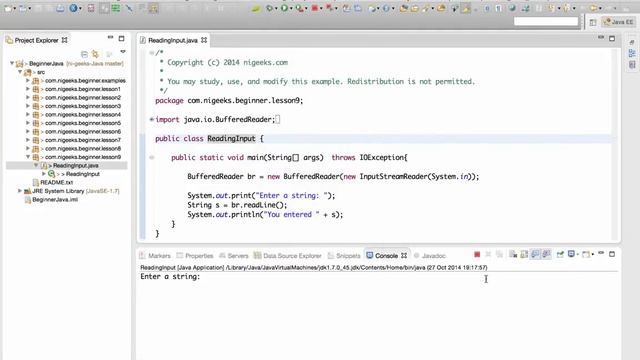This screenshot has width=640, height=360.
Task: Expand com.nigeeks.beginner.lesson1 package
Action: (28, 89)
